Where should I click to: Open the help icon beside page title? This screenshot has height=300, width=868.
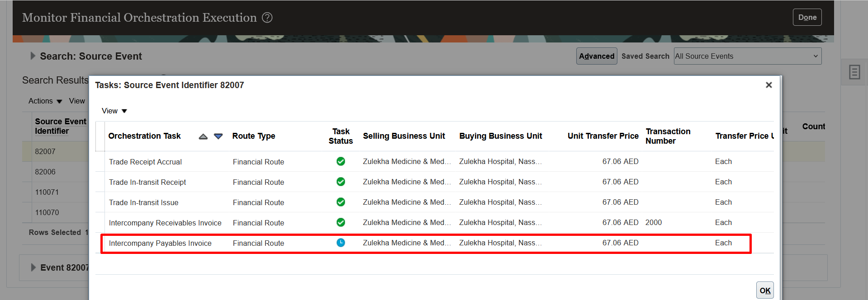coord(267,18)
